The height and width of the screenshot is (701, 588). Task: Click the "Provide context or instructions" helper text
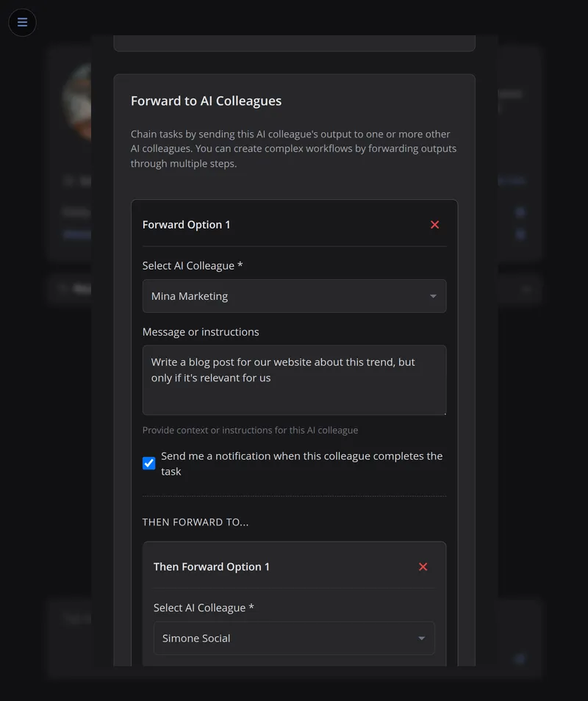click(x=250, y=430)
